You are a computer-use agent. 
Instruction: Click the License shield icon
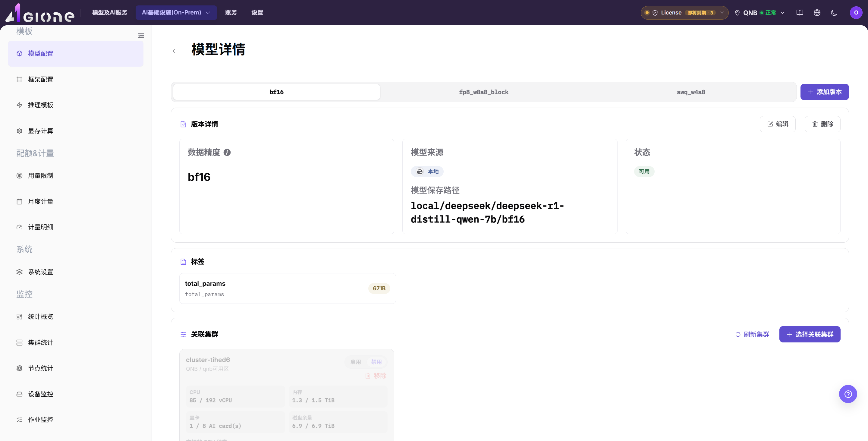click(x=655, y=13)
